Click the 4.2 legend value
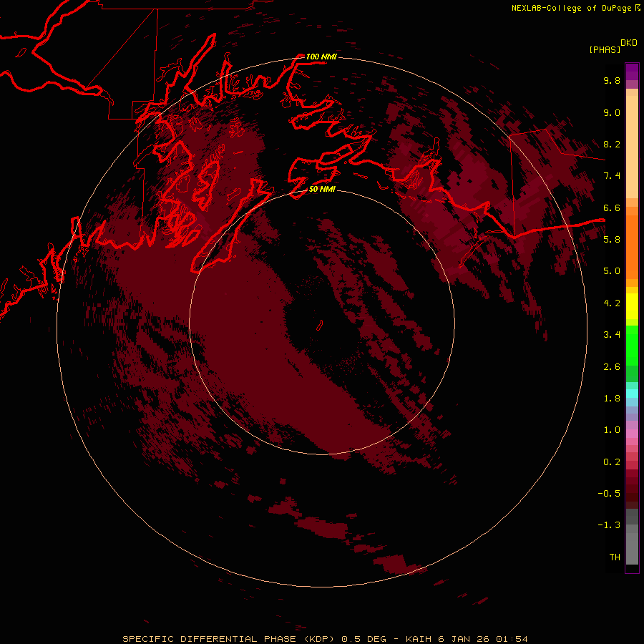 coord(612,303)
